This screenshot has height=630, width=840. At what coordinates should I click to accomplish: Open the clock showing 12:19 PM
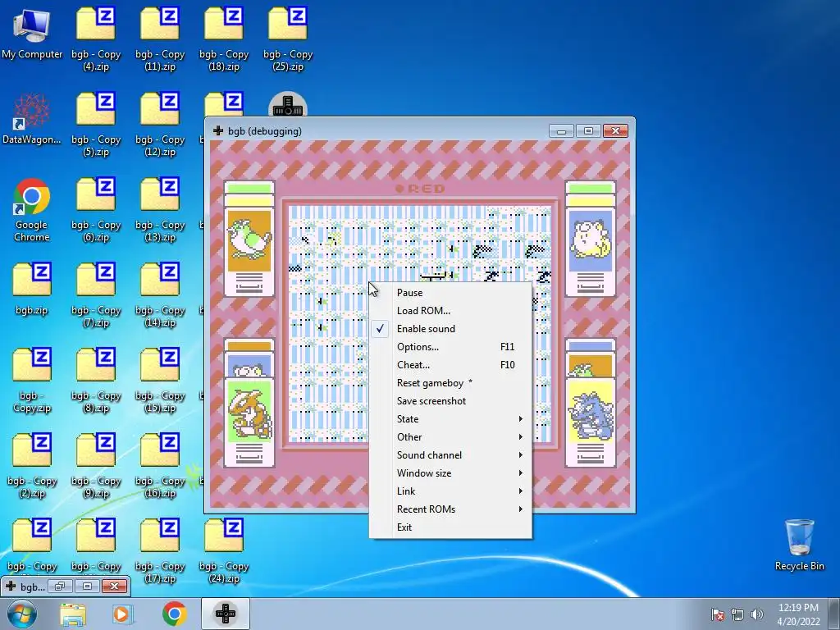(x=798, y=614)
